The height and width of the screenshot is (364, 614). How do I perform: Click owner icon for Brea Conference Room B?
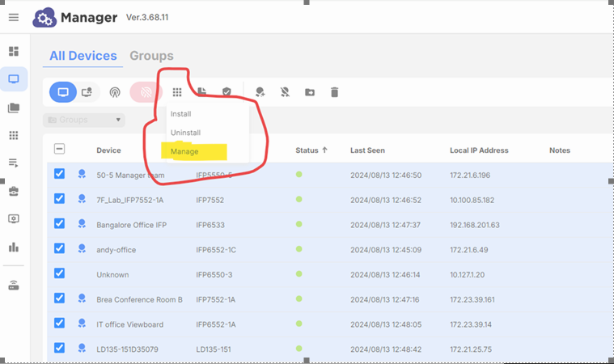(x=82, y=298)
